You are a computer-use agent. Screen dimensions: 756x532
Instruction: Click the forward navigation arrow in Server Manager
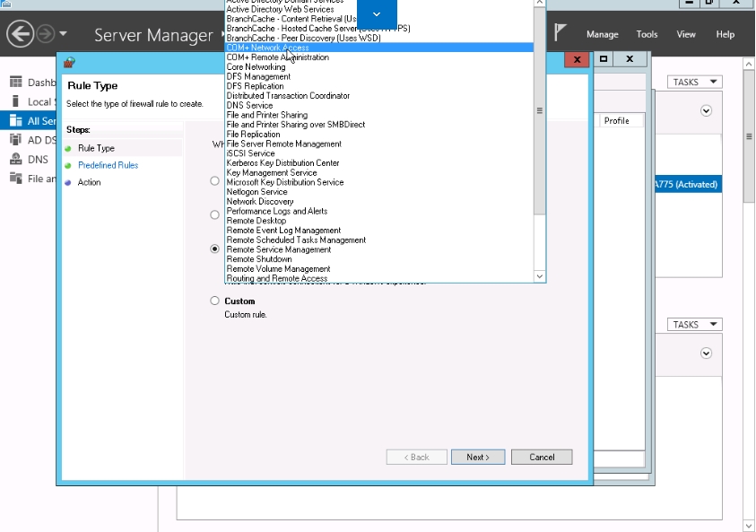click(46, 35)
